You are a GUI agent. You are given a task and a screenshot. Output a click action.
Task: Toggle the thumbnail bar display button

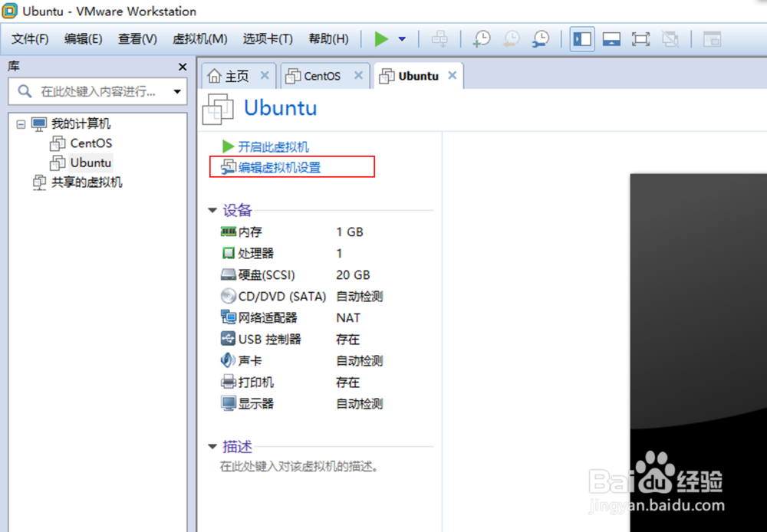611,38
